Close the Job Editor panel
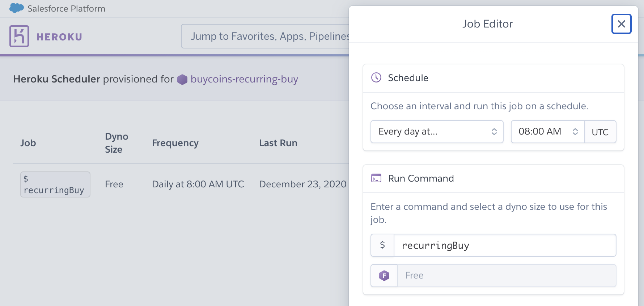This screenshot has width=644, height=306. point(621,24)
